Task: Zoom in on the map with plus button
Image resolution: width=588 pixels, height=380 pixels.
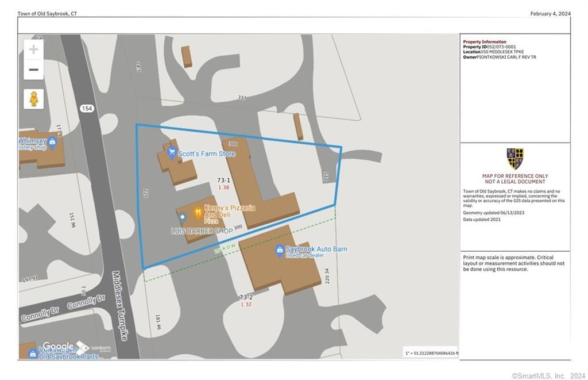Action: click(34, 49)
